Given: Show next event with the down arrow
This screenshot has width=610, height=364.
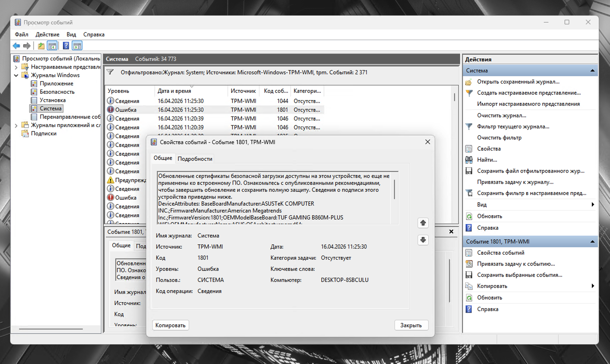Looking at the screenshot, I should 423,240.
